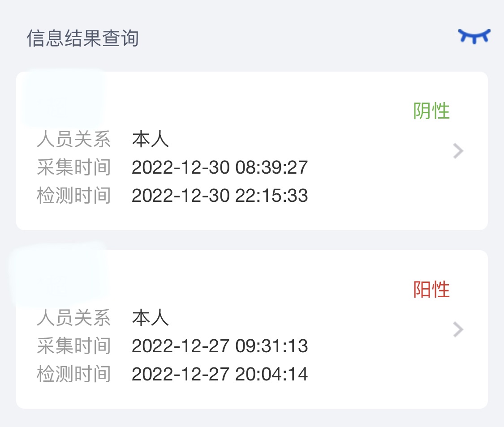Click 采集时间 label in second card
This screenshot has height=427, width=504.
point(74,346)
